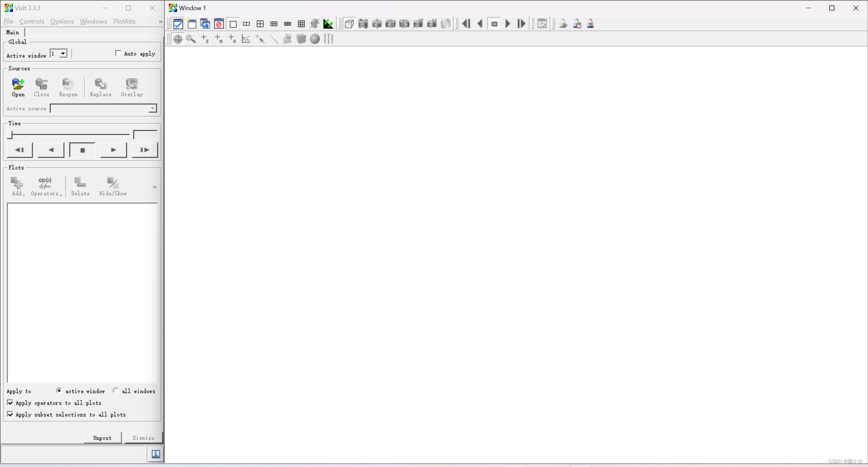Image resolution: width=868 pixels, height=467 pixels.
Task: Click the delete window icon
Action: [x=219, y=24]
